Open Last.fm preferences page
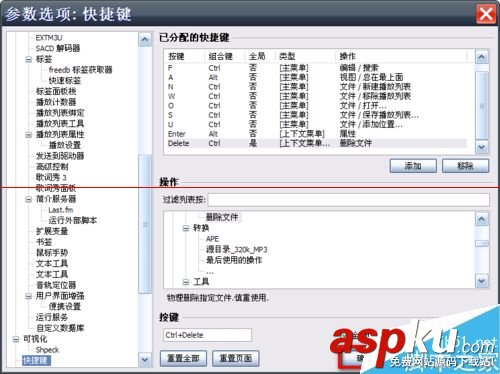This screenshot has height=374, width=500. click(x=61, y=210)
